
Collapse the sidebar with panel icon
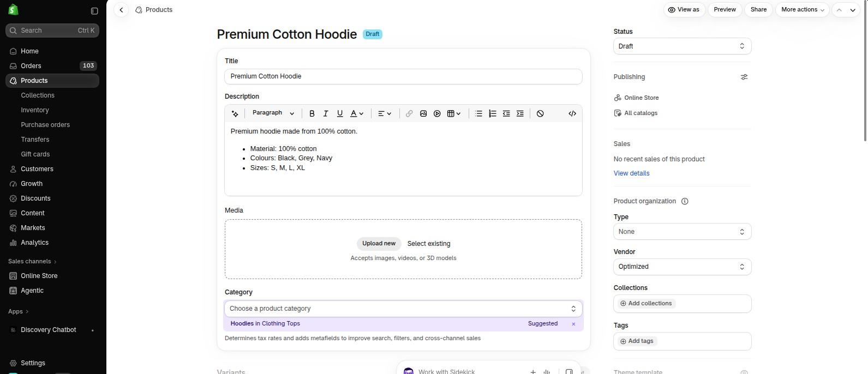(94, 11)
